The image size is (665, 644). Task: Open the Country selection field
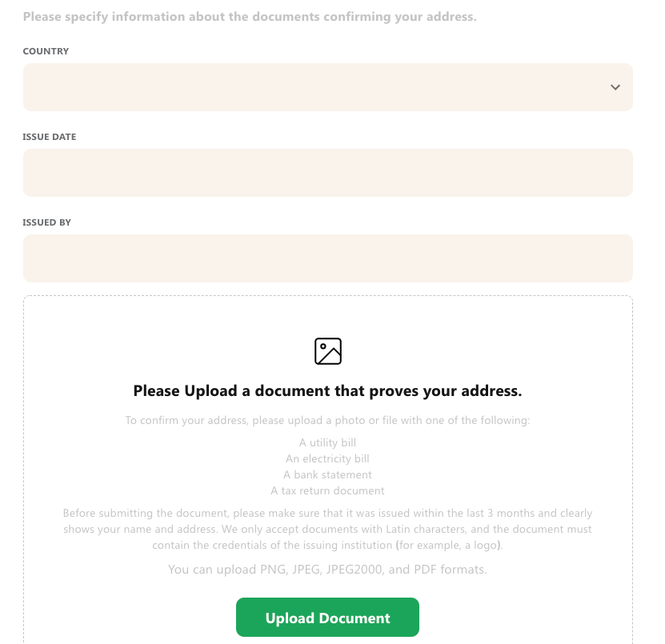click(328, 87)
